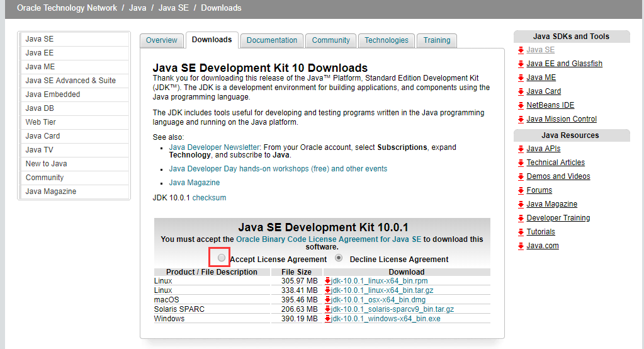
Task: Open the Java Developer Newsletter link
Action: coord(215,147)
